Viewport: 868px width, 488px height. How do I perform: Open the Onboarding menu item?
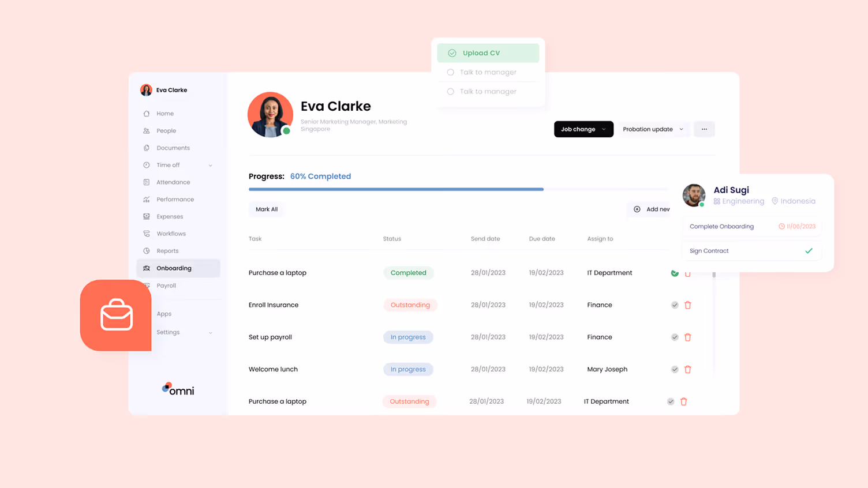coord(173,268)
